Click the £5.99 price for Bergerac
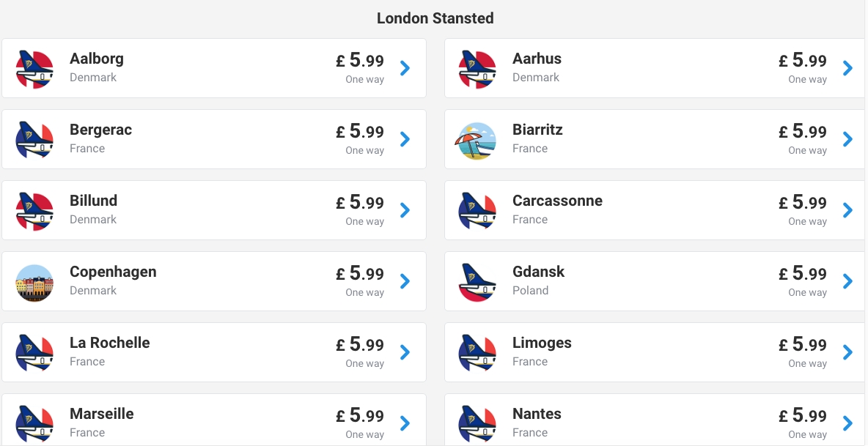The height and width of the screenshot is (446, 868). tap(360, 132)
